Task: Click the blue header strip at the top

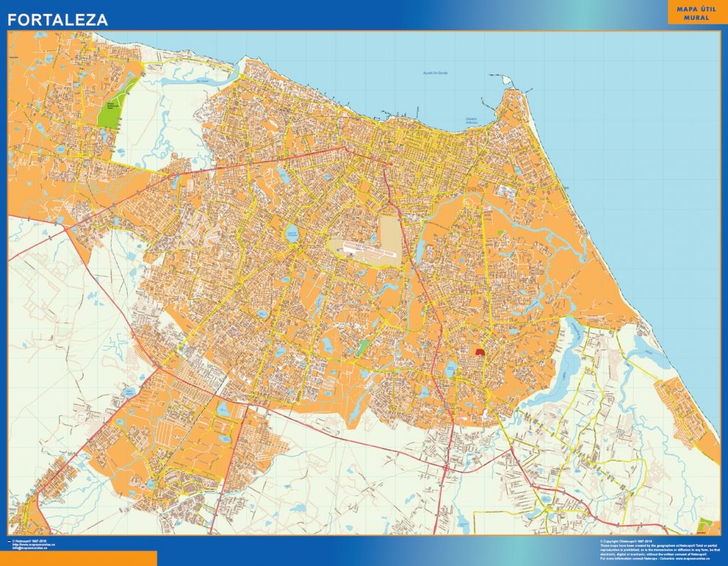Action: coord(355,14)
